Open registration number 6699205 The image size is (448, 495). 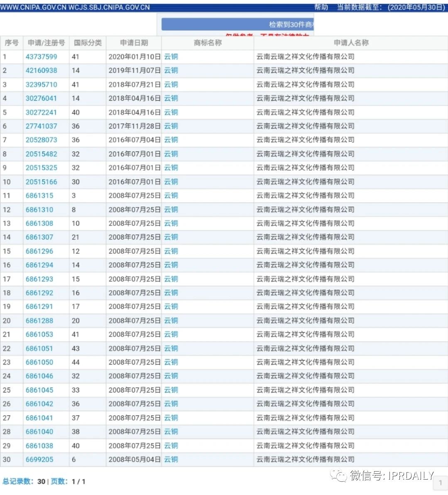[39, 460]
